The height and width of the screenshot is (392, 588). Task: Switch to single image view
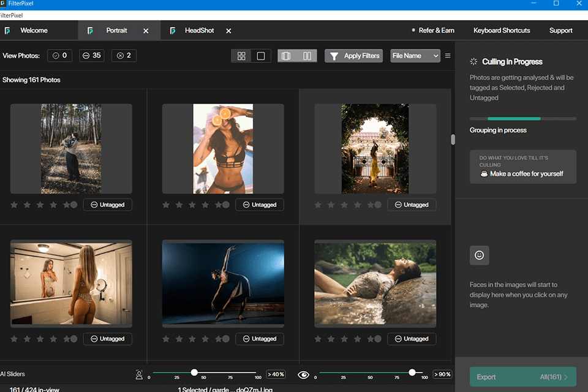coord(261,56)
